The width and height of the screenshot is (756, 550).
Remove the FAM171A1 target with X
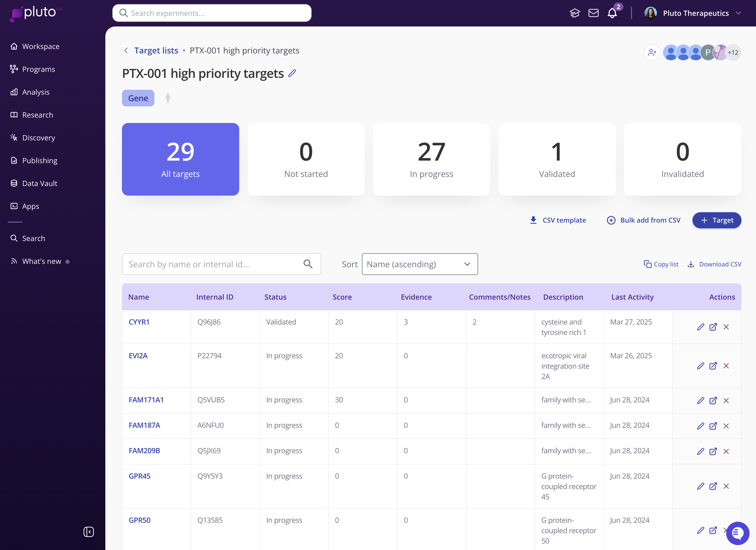pyautogui.click(x=726, y=401)
